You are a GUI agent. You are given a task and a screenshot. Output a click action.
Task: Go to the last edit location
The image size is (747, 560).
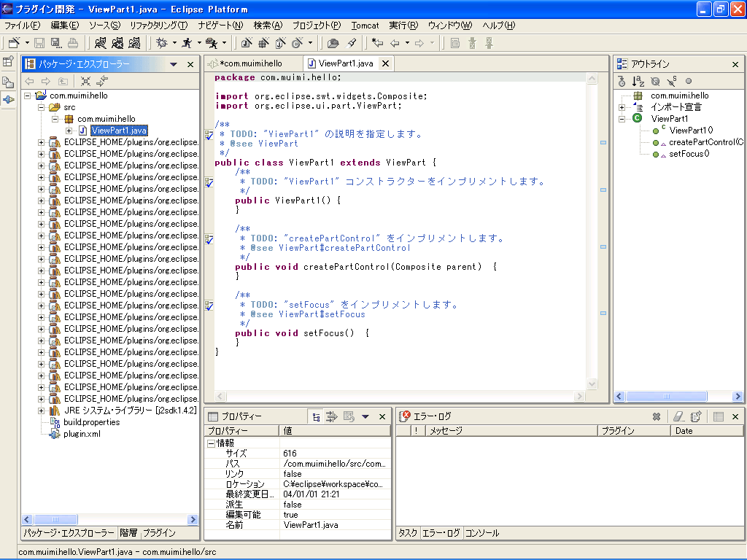377,43
